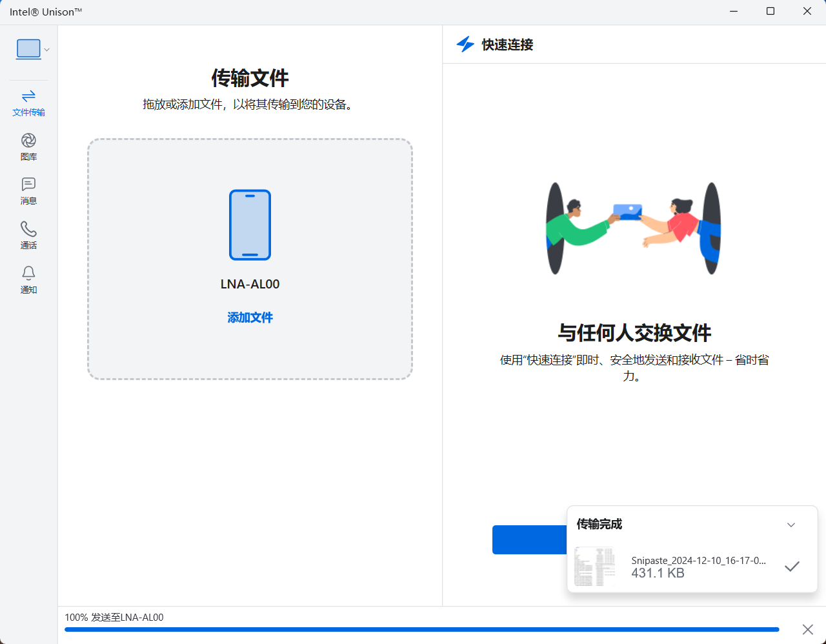The height and width of the screenshot is (644, 826).
Task: Click the 添加文件 add files link
Action: click(x=250, y=317)
